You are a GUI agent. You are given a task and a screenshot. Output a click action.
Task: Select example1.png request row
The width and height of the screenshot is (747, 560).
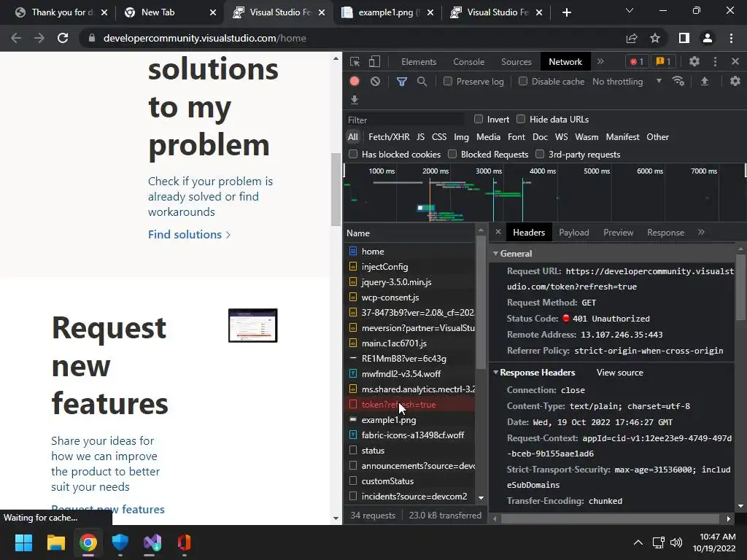(x=409, y=419)
